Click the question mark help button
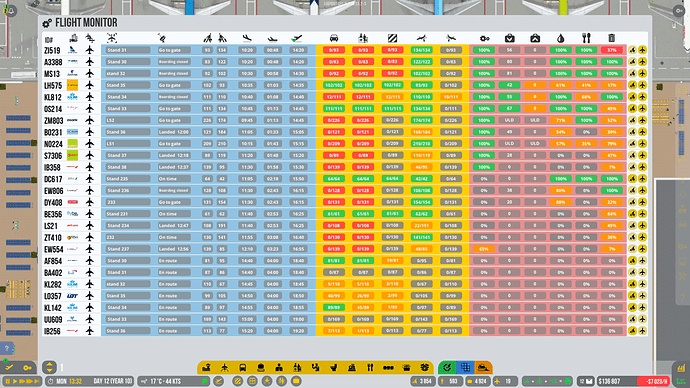Image resolution: width=690 pixels, height=388 pixels. 7,348
